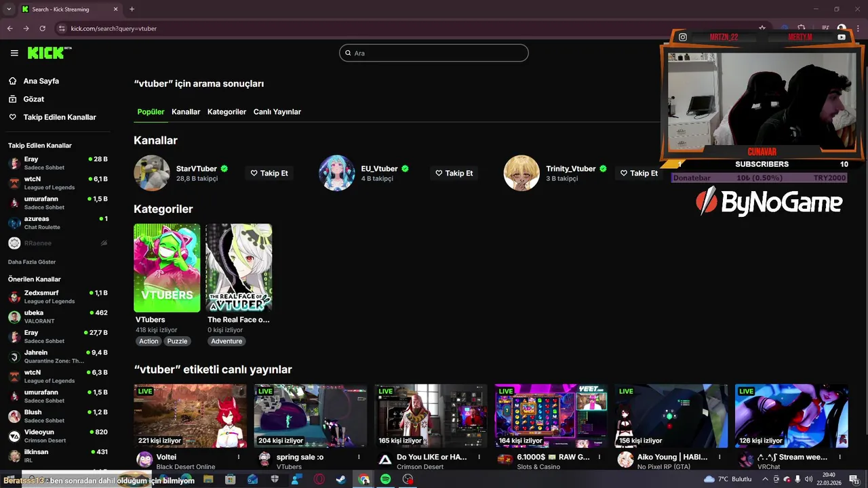
Task: Open Trinity_Vtuber channel avatar
Action: click(521, 173)
